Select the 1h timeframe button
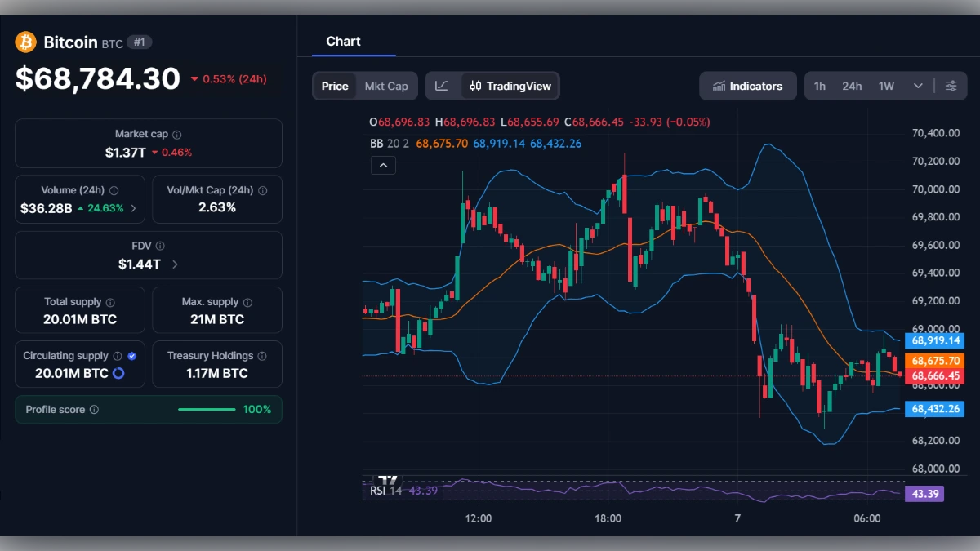 pyautogui.click(x=820, y=85)
